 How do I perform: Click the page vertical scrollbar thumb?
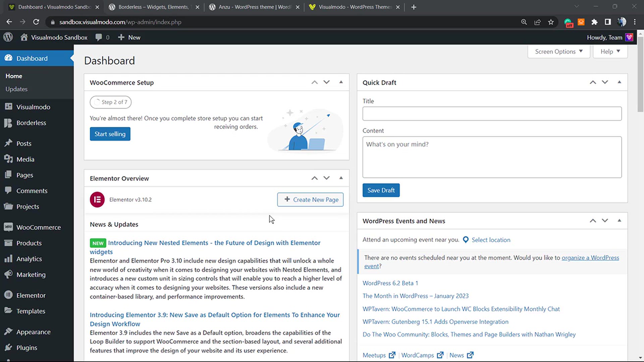click(640, 74)
